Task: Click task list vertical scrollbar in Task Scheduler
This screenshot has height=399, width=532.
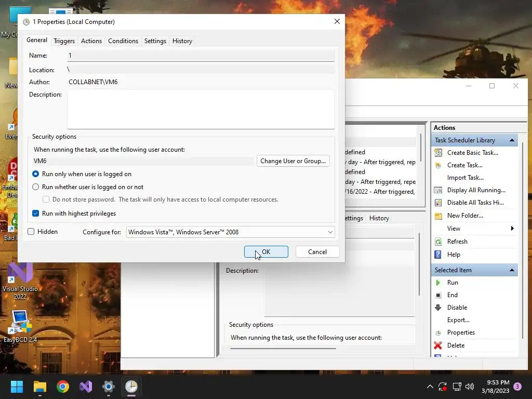Action: click(421, 148)
